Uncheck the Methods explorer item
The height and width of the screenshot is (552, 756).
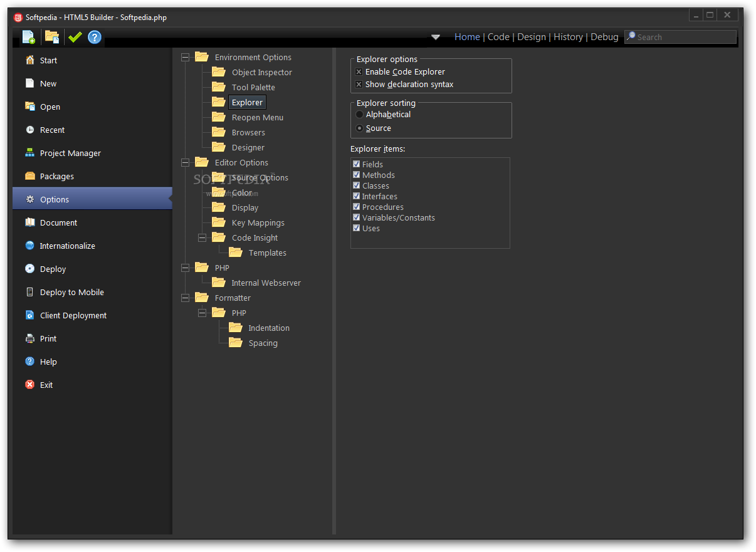[357, 175]
